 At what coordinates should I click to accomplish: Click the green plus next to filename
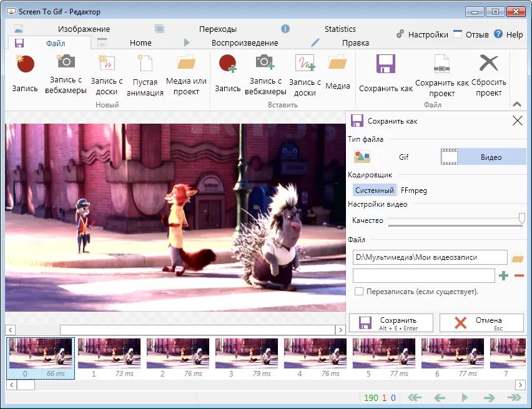click(503, 275)
